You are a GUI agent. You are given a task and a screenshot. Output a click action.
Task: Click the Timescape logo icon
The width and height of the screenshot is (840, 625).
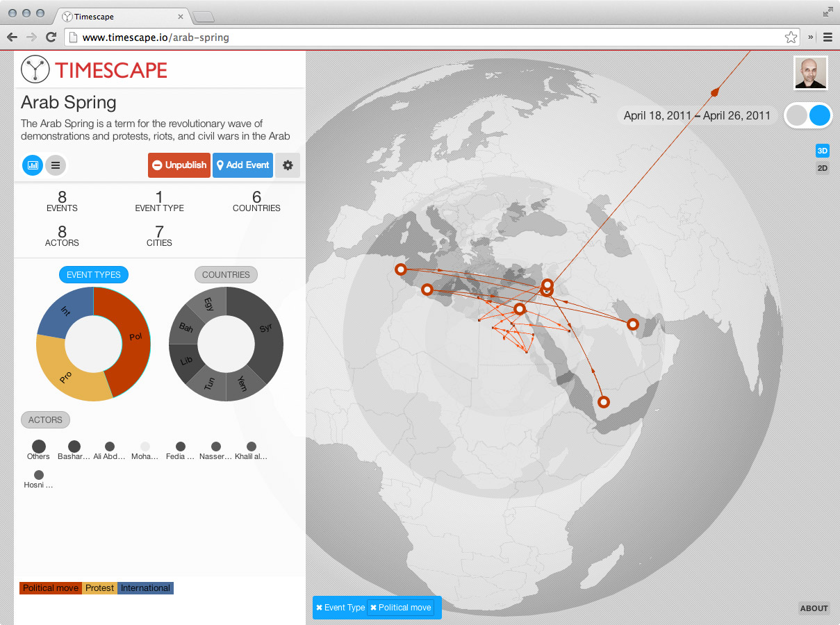[35, 69]
